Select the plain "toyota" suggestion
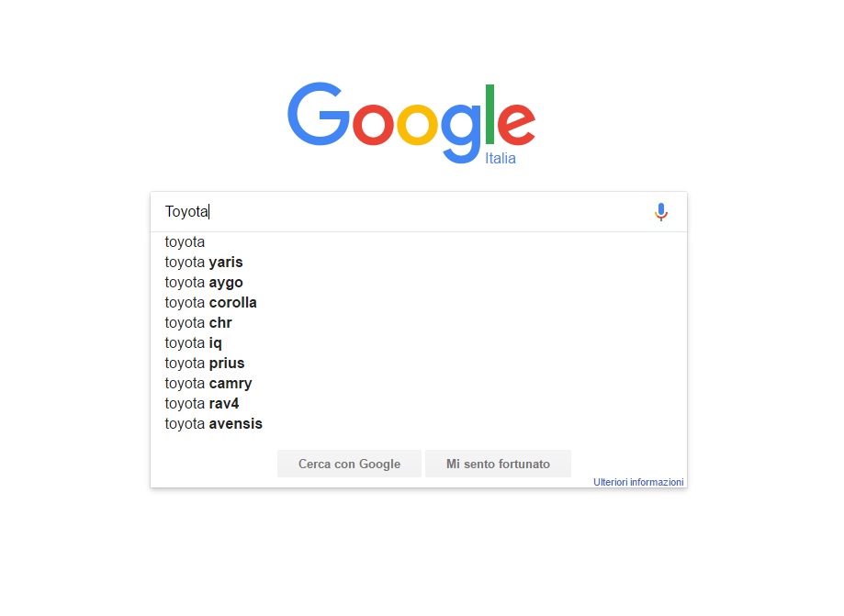The width and height of the screenshot is (844, 616). point(418,242)
